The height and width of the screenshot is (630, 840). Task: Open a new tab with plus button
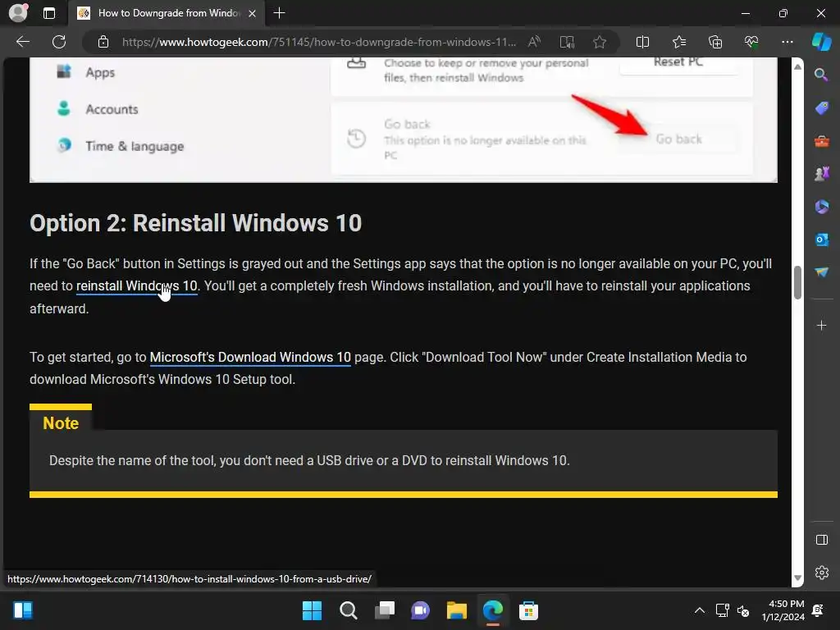pos(279,13)
